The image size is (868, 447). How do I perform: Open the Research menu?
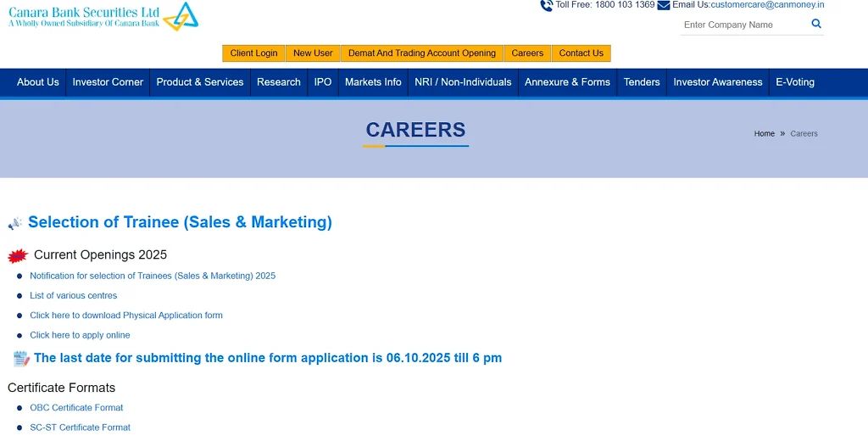coord(278,82)
